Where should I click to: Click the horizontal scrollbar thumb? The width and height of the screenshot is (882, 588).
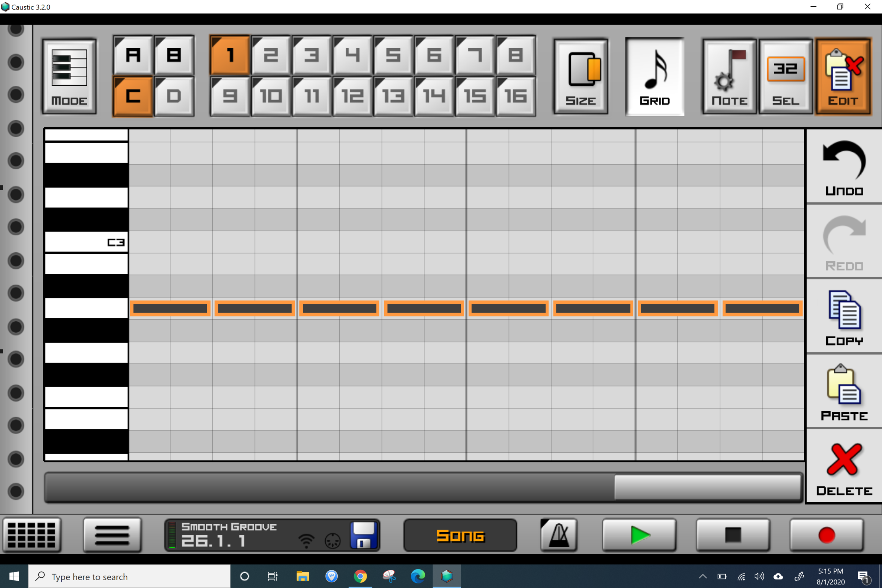(x=707, y=487)
